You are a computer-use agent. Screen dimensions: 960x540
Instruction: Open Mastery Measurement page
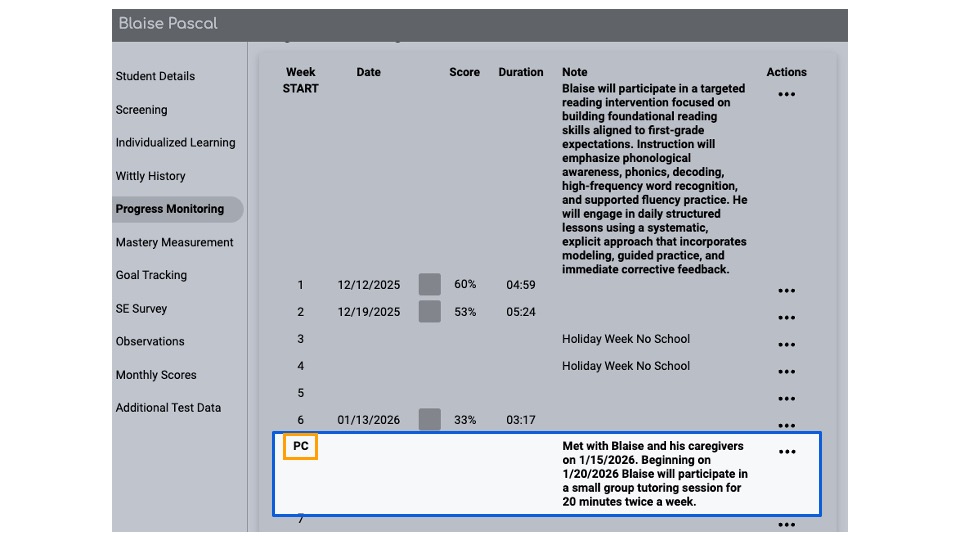click(174, 242)
